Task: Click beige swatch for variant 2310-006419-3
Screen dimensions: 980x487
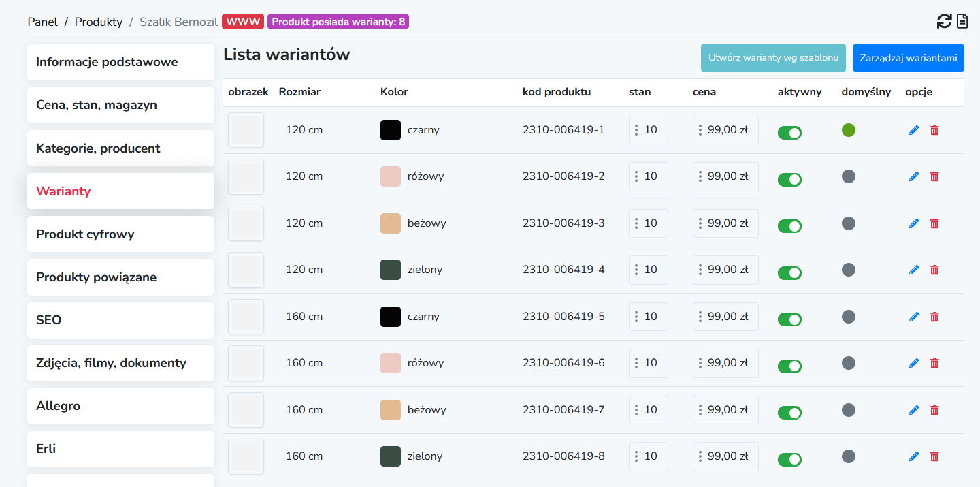Action: pos(391,223)
